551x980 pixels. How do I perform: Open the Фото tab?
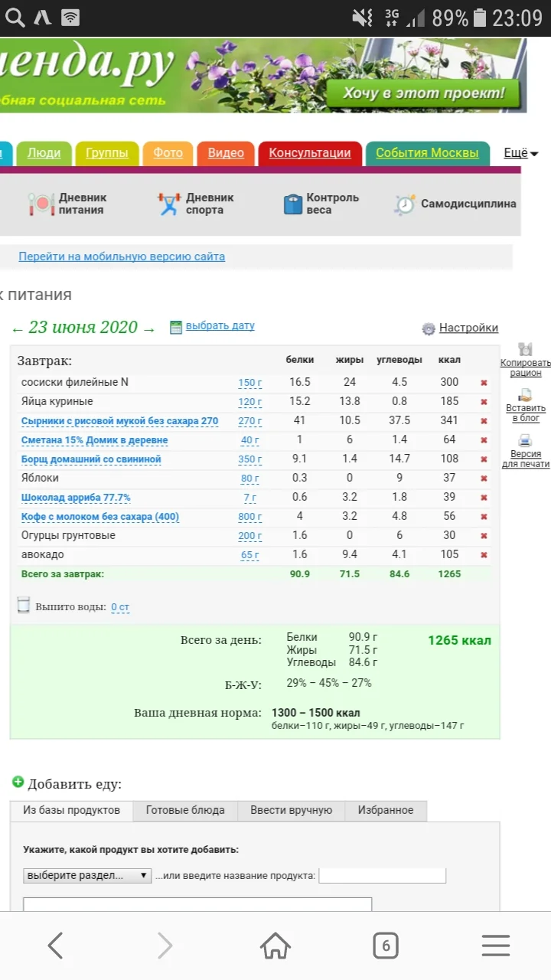point(168,153)
